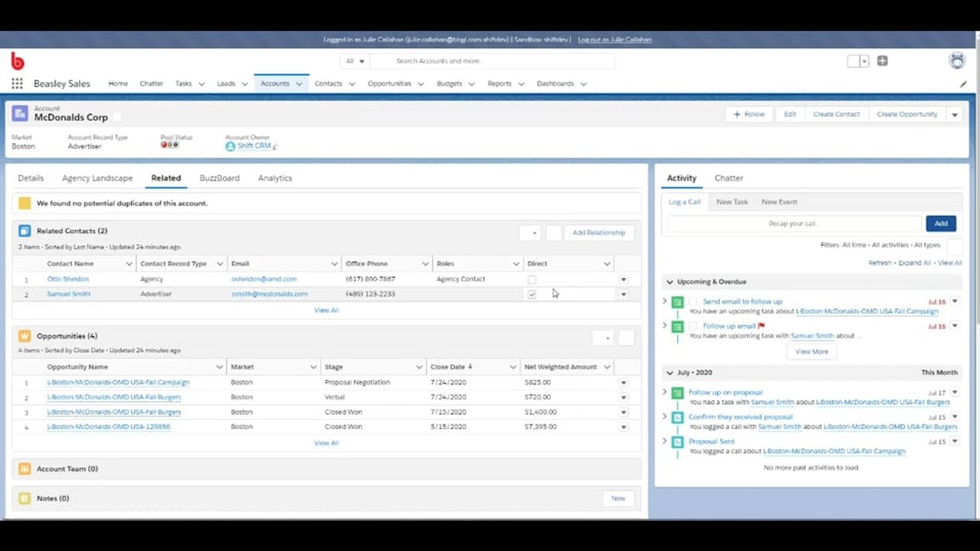Click the Follow up email task icon

coord(678,327)
